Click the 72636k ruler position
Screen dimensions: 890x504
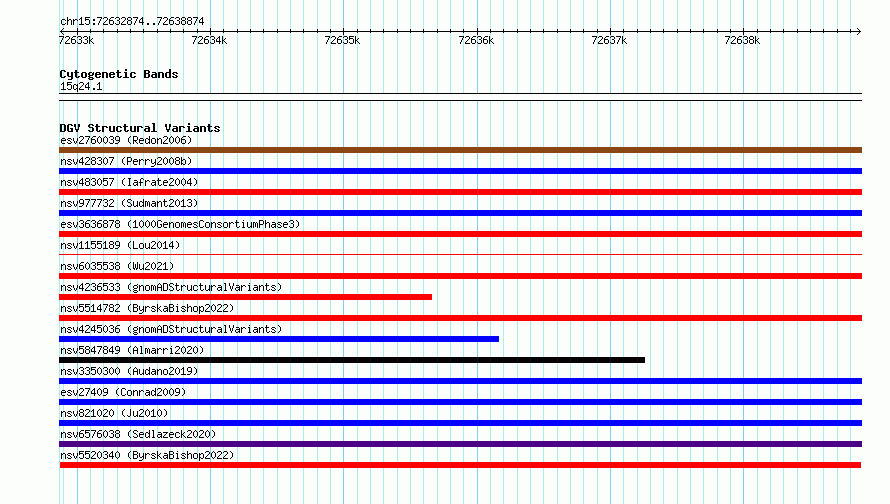tap(476, 40)
